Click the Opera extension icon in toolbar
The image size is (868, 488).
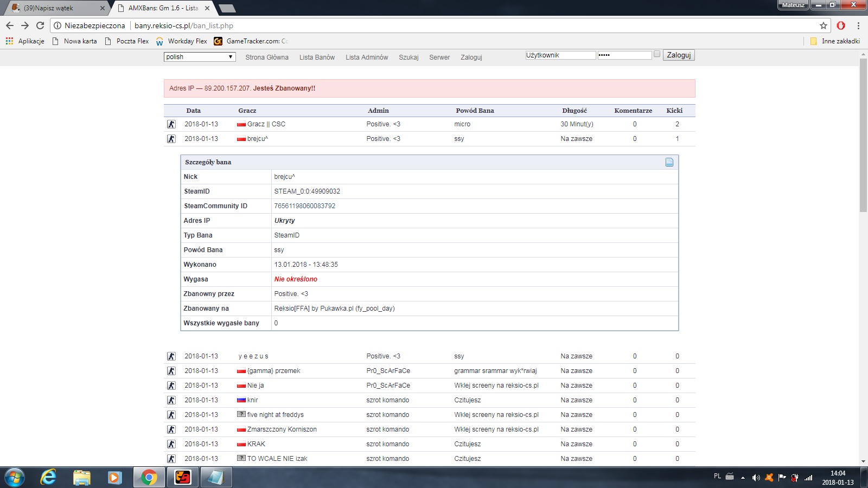click(841, 25)
